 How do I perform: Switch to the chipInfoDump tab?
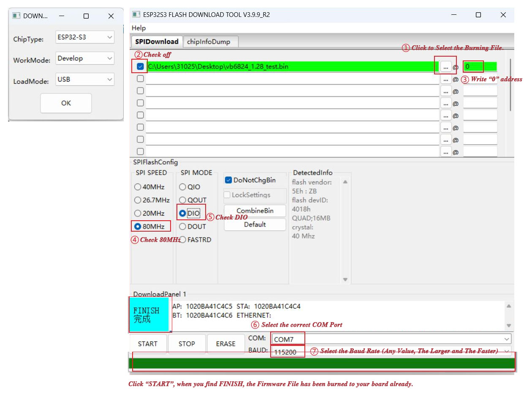[211, 41]
